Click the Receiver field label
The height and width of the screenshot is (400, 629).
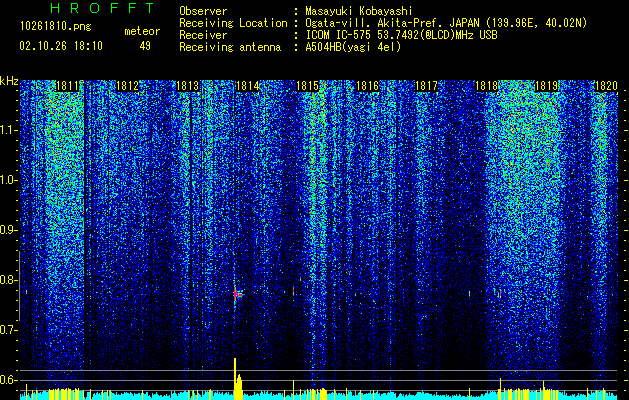203,35
